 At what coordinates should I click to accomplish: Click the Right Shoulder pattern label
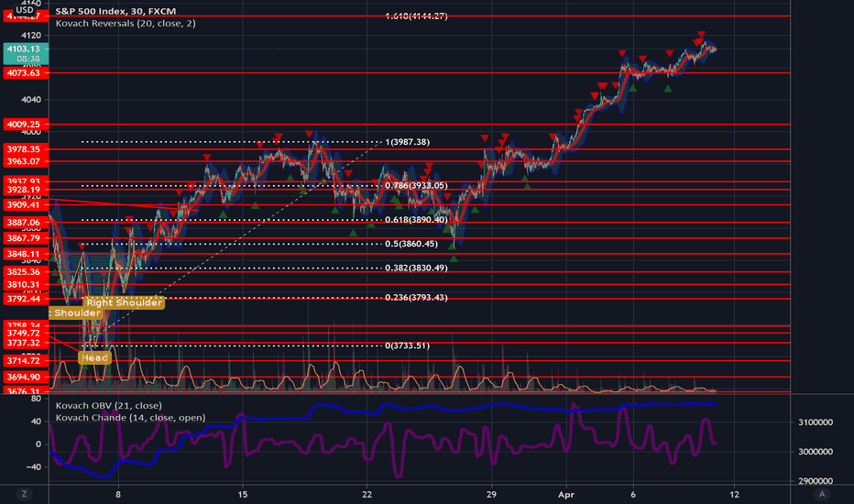(x=125, y=302)
